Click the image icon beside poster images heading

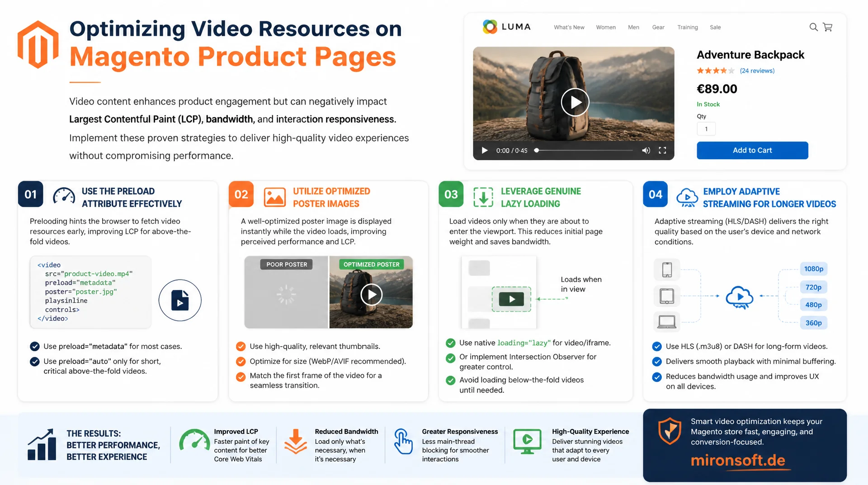[x=274, y=197]
